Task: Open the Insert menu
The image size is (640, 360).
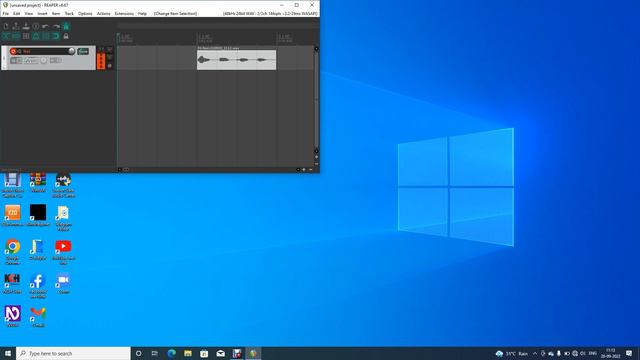Action: coord(42,13)
